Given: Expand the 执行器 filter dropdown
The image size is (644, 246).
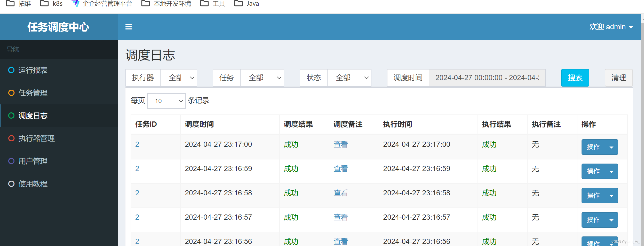Looking at the screenshot, I should coord(179,78).
